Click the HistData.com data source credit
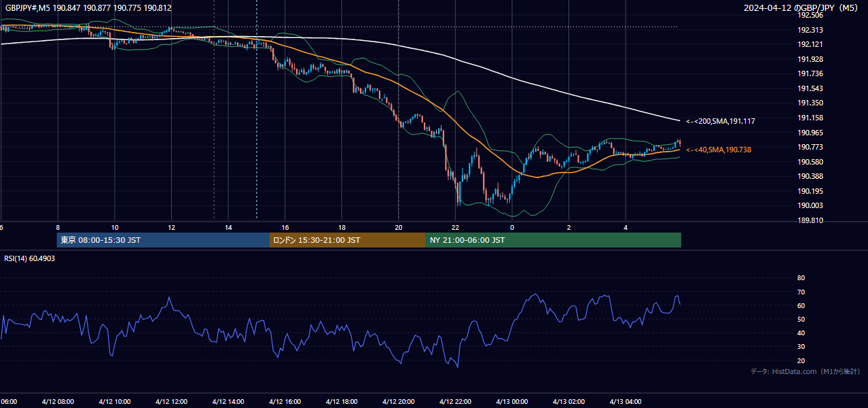This screenshot has height=408, width=868. 805,371
